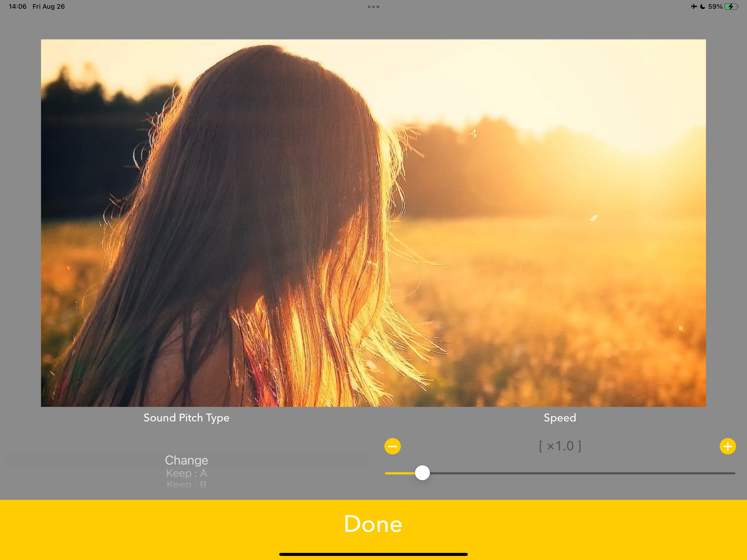The width and height of the screenshot is (747, 560).
Task: Click the Sound Pitch Type label
Action: coord(186,418)
